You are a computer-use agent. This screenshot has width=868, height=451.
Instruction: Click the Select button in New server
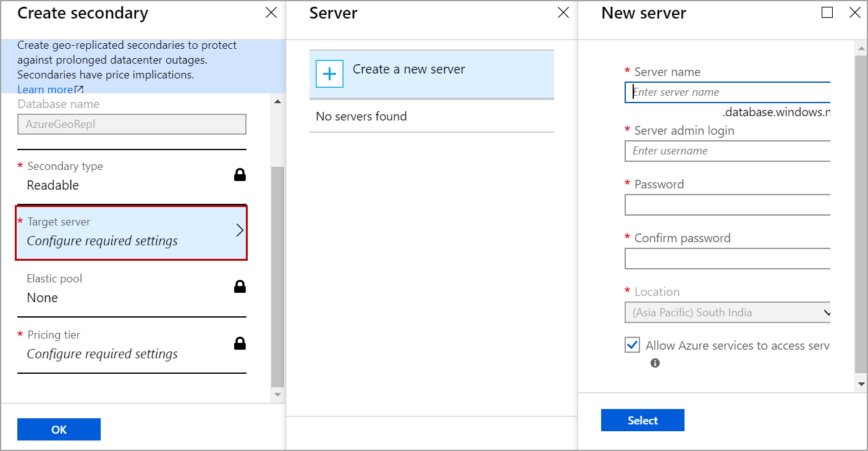[643, 420]
